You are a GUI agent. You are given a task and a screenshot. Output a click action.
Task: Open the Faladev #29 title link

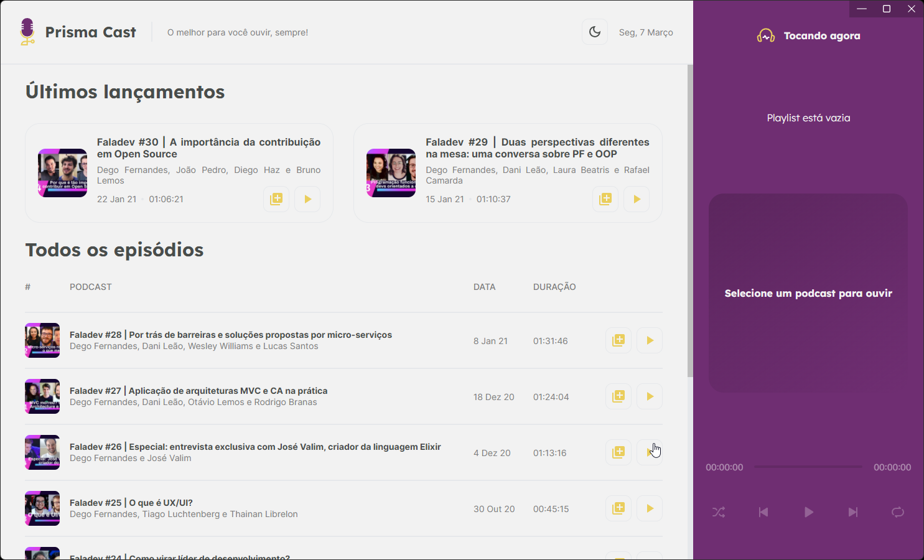(x=538, y=148)
